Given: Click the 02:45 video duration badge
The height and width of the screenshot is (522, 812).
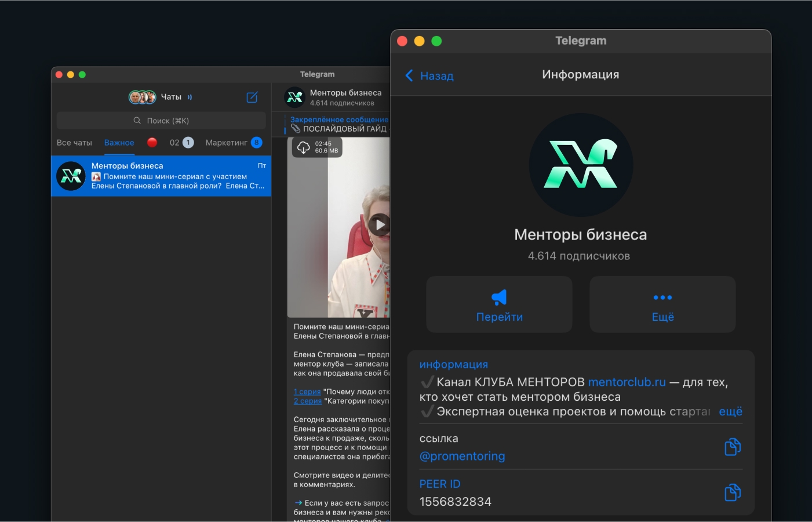Looking at the screenshot, I should pyautogui.click(x=323, y=143).
